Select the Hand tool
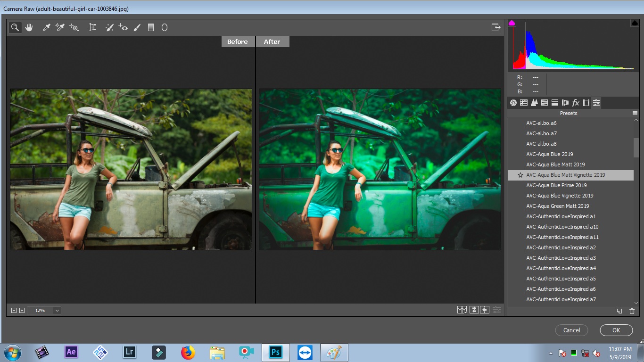Viewport: 644px width, 362px height. point(29,27)
